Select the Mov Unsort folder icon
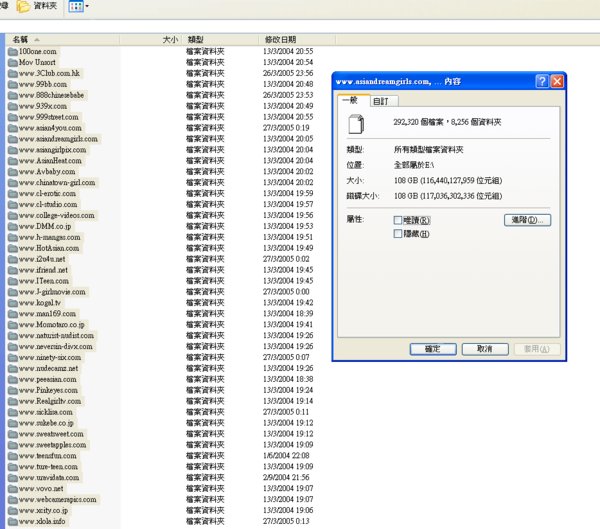This screenshot has height=529, width=600. (13, 62)
